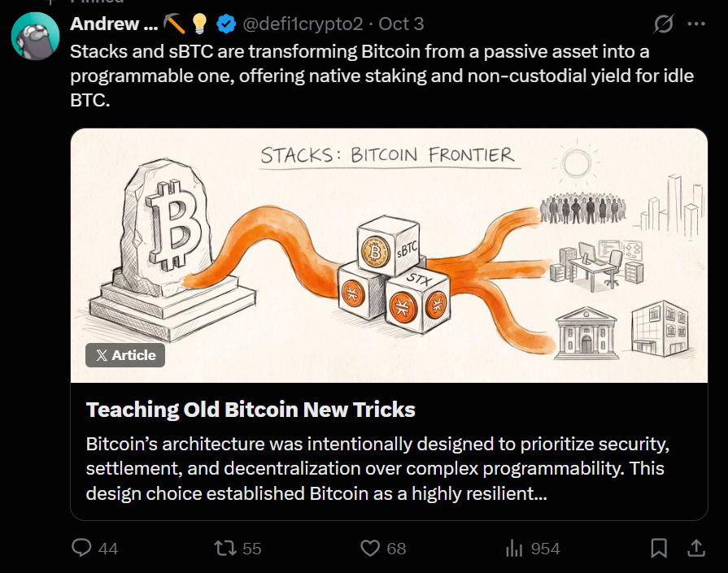This screenshot has width=728, height=573.
Task: Open the Oct 3 timestamp link
Action: 401,24
